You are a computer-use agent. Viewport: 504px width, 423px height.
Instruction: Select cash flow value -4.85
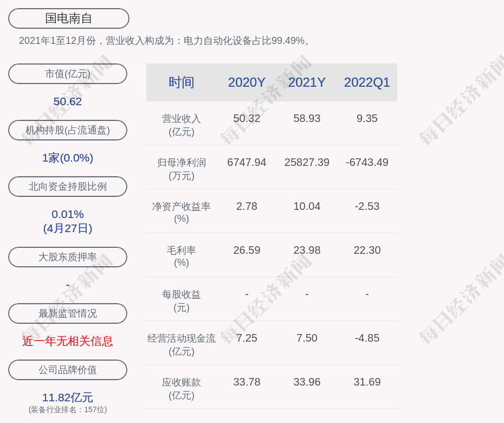click(x=367, y=338)
